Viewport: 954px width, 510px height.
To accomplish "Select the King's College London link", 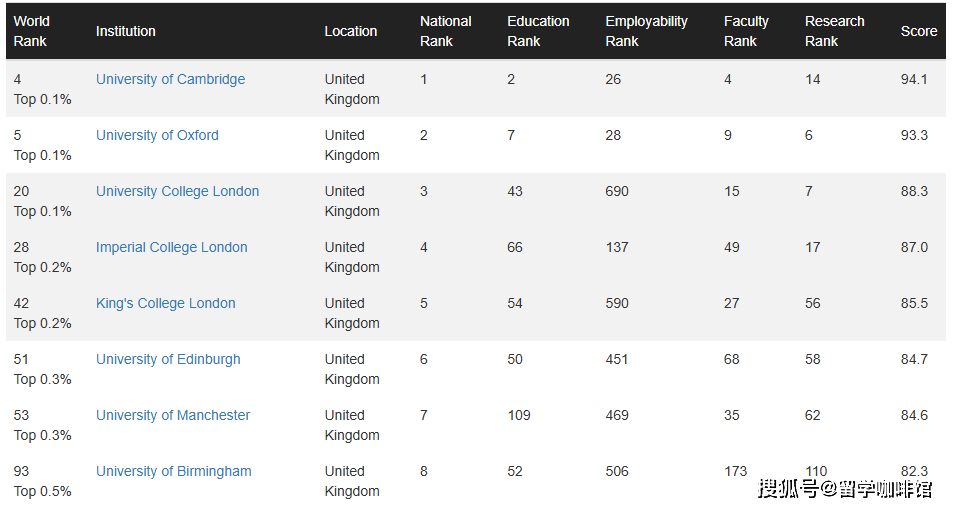I will tap(165, 303).
